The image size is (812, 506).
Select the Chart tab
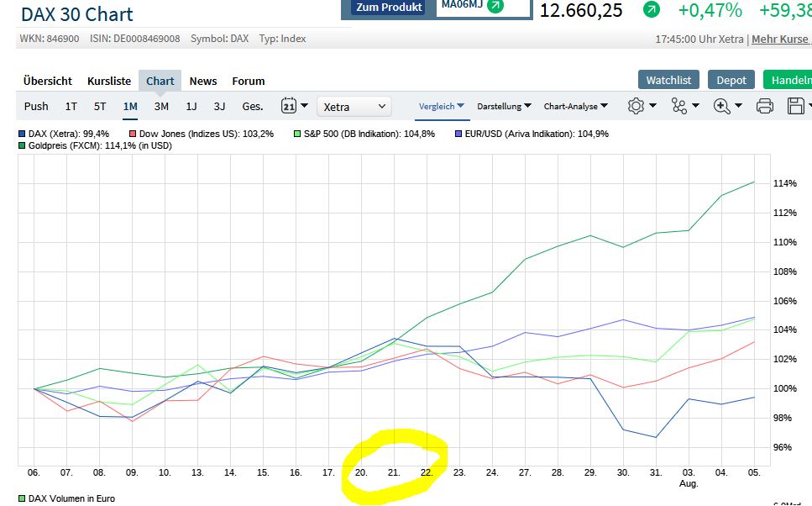point(160,81)
